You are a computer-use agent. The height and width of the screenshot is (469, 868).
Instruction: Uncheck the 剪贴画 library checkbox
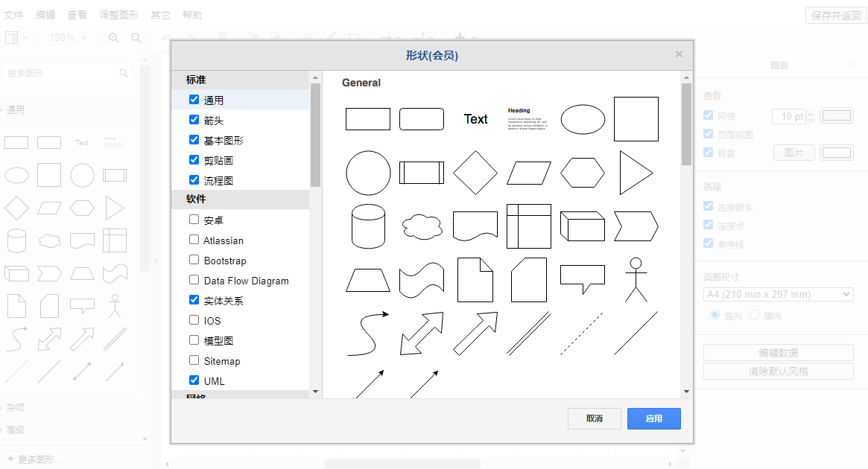[194, 160]
